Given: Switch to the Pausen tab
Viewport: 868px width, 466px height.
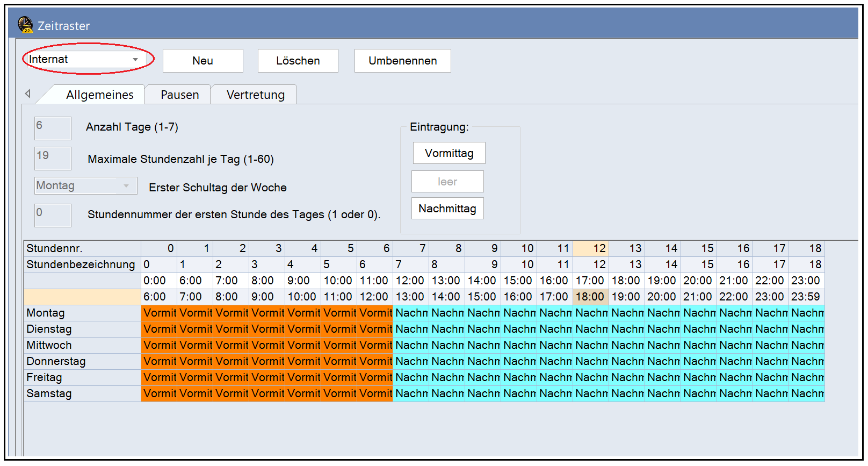Looking at the screenshot, I should [x=179, y=95].
